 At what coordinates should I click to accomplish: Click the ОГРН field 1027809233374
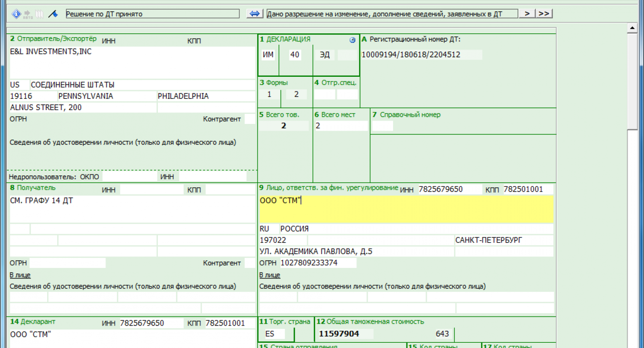[x=318, y=263]
